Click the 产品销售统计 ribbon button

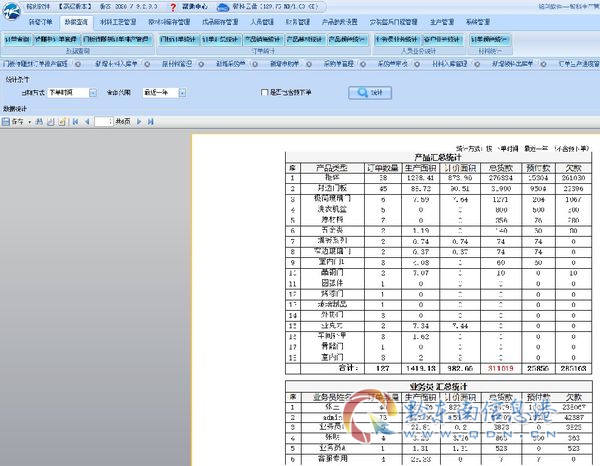coord(263,39)
